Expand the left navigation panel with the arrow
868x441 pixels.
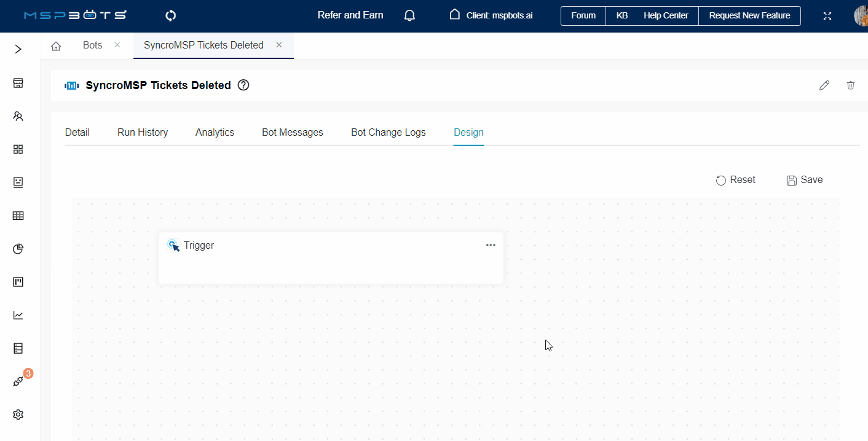[x=18, y=49]
